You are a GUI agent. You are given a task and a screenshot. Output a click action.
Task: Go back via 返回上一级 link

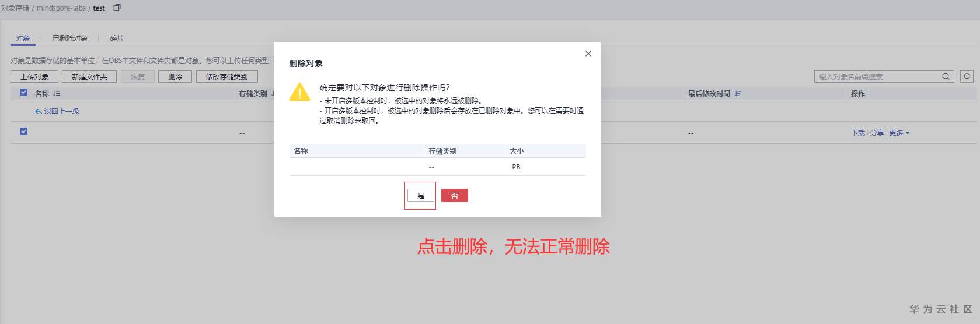pyautogui.click(x=57, y=111)
